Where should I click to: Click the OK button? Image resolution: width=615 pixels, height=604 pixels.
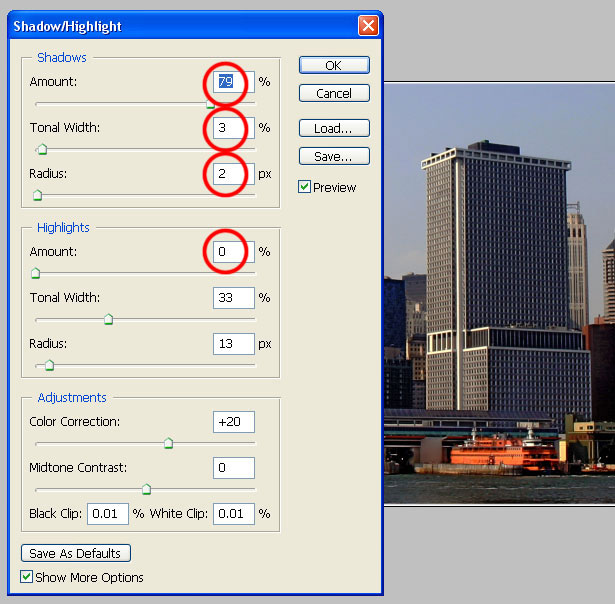334,65
